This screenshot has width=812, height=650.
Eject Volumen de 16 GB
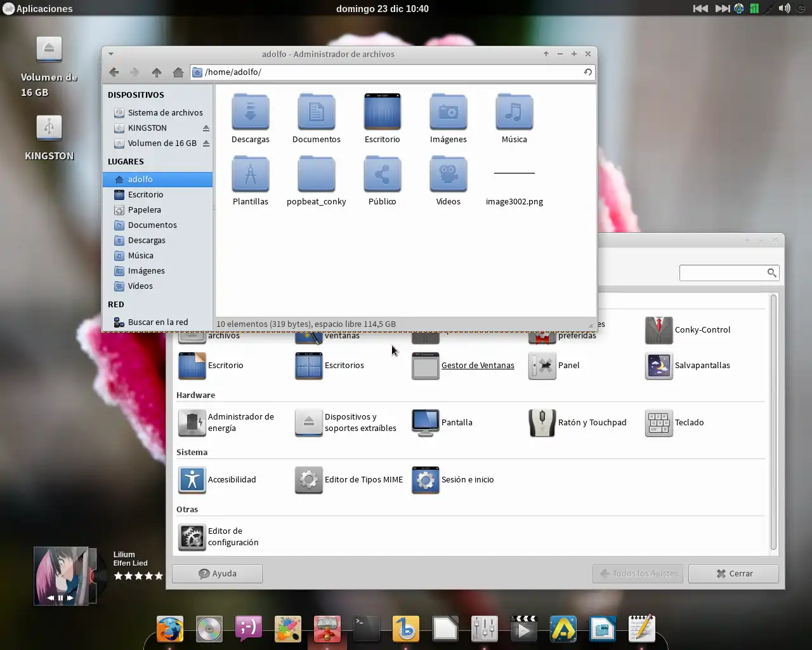[x=206, y=143]
